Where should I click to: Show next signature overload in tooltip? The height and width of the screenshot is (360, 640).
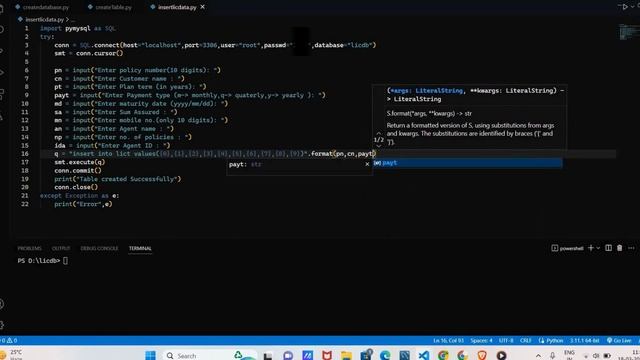click(x=378, y=146)
